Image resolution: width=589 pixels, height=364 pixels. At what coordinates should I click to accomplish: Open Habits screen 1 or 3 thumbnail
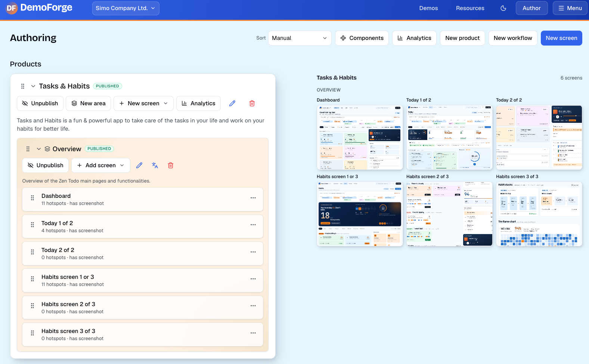tap(360, 214)
